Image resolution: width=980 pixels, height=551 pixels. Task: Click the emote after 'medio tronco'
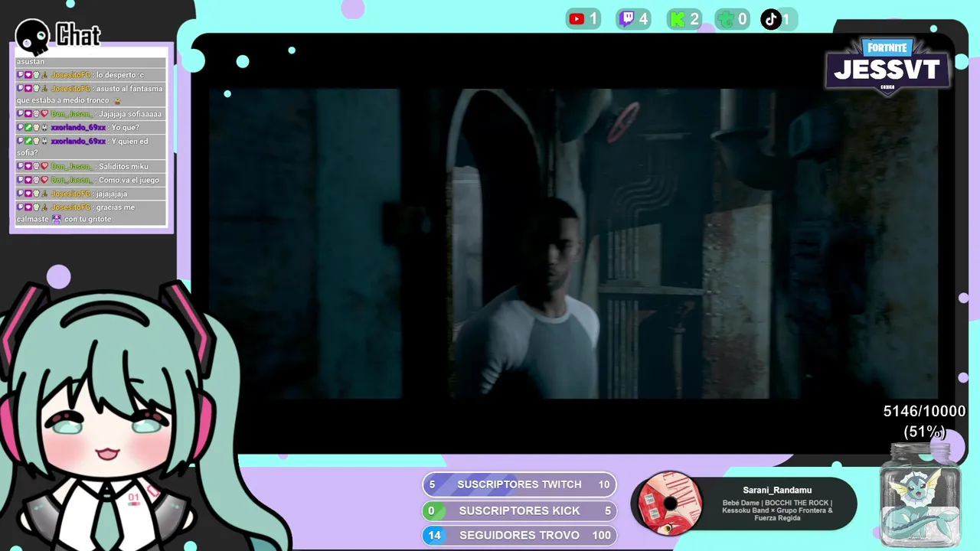click(117, 101)
